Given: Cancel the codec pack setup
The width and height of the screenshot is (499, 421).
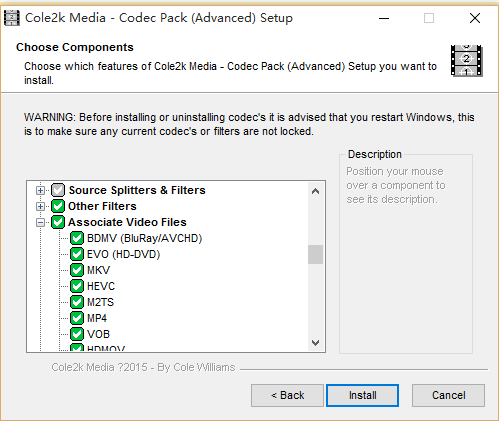Looking at the screenshot, I should pos(448,395).
